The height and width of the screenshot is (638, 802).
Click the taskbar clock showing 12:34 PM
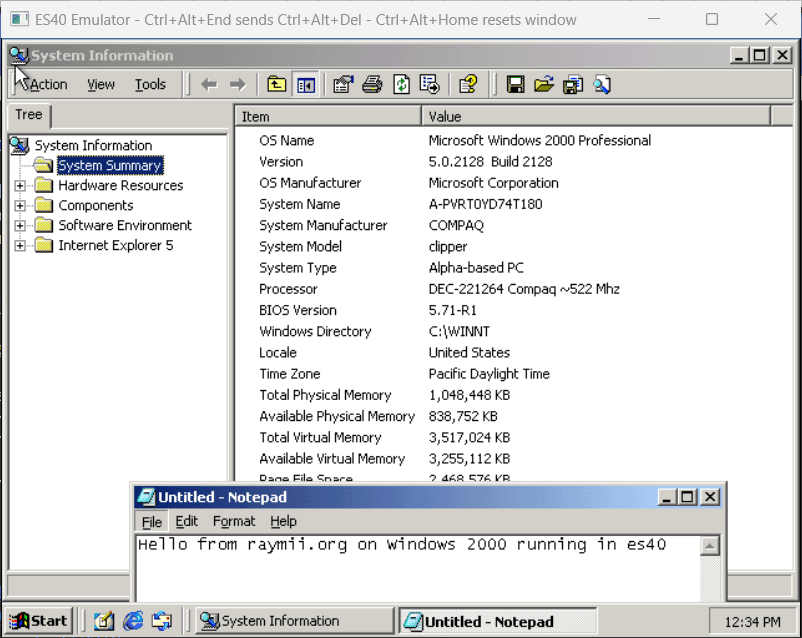pyautogui.click(x=752, y=622)
